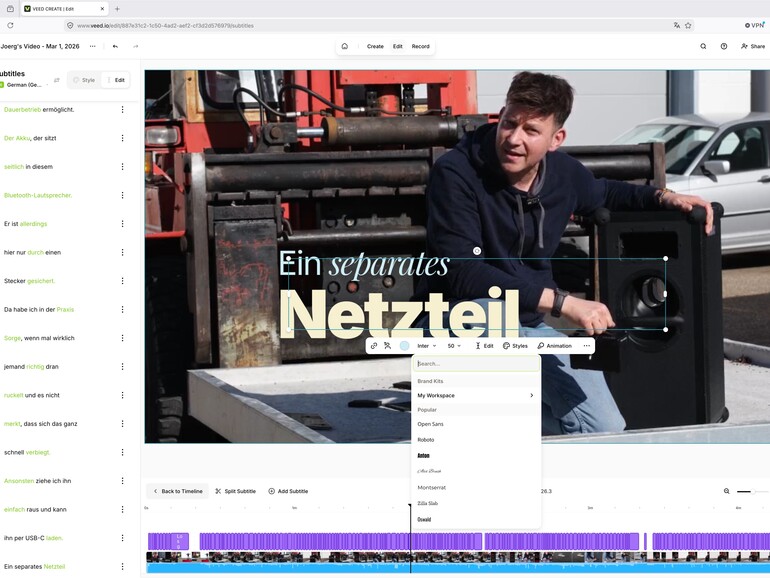Image resolution: width=770 pixels, height=578 pixels.
Task: Expand My Workspace font submenu
Action: (476, 395)
